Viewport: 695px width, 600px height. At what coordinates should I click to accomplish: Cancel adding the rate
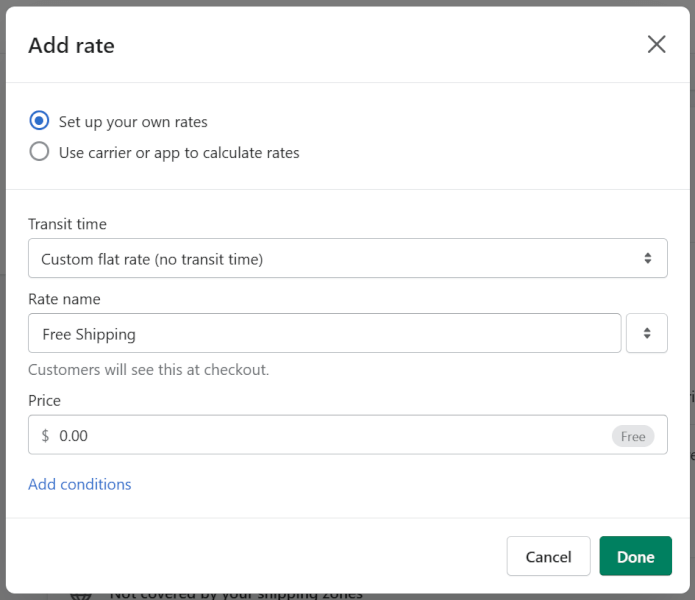(x=548, y=556)
